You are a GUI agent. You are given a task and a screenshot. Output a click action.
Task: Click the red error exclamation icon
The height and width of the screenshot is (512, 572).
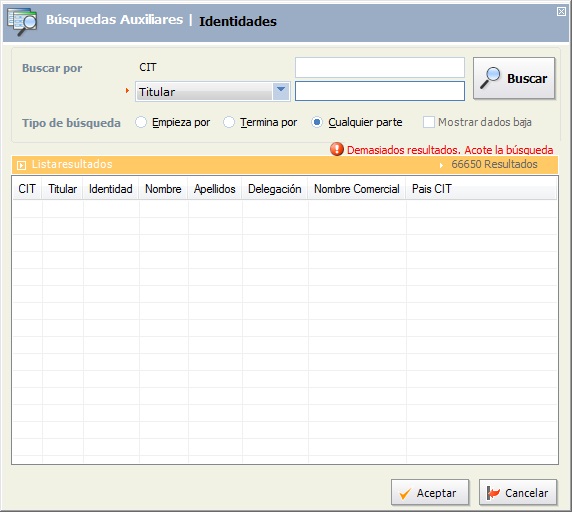coord(337,149)
